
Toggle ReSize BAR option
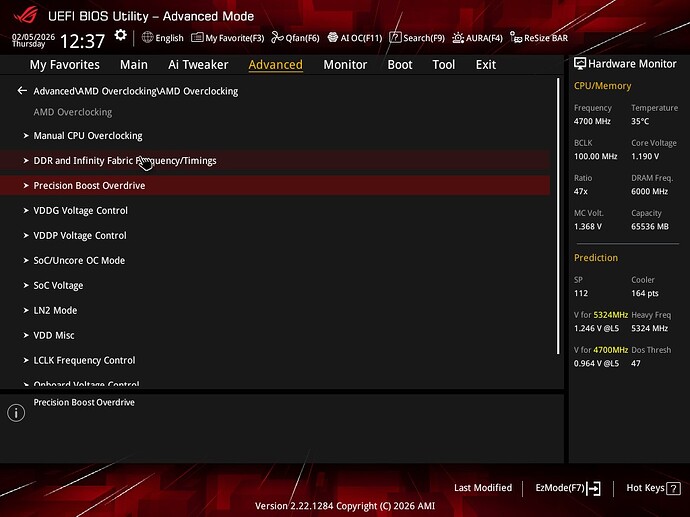tap(539, 38)
